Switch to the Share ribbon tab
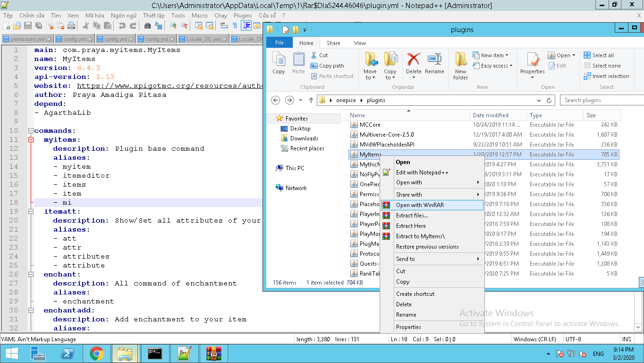 click(x=333, y=43)
